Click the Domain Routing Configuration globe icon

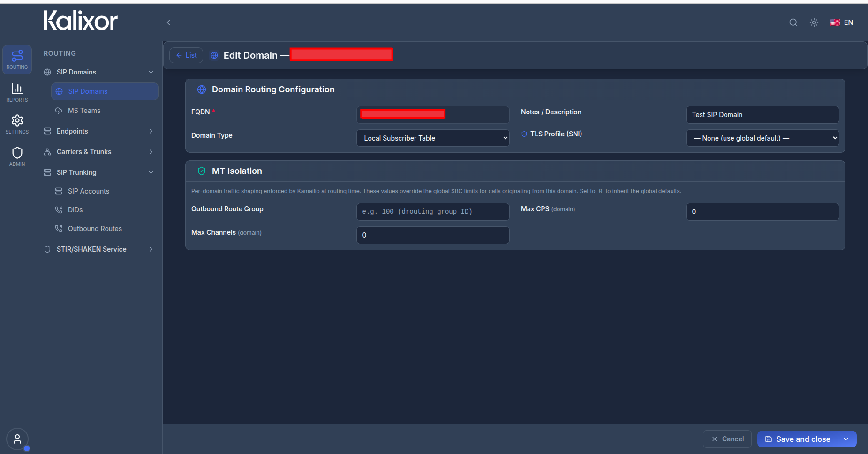tap(202, 89)
